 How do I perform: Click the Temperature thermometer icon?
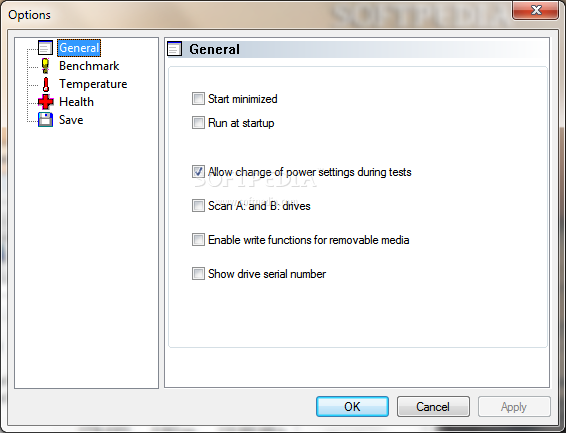point(46,84)
